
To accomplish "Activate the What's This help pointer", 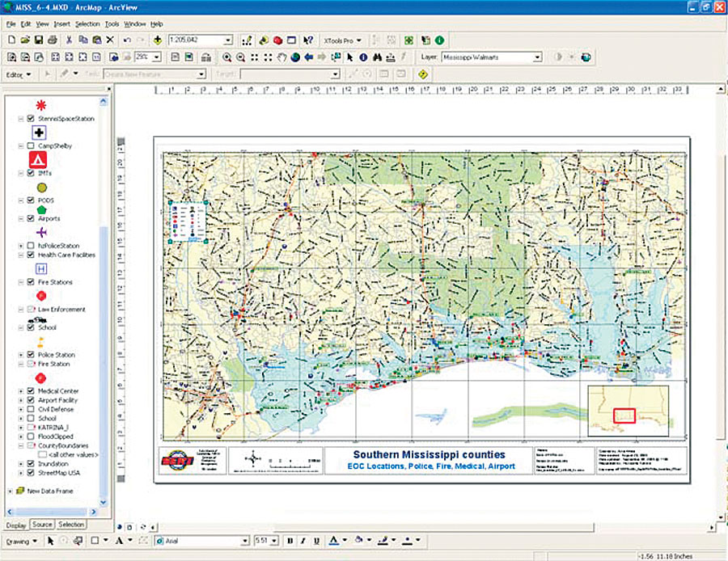I will click(x=308, y=41).
